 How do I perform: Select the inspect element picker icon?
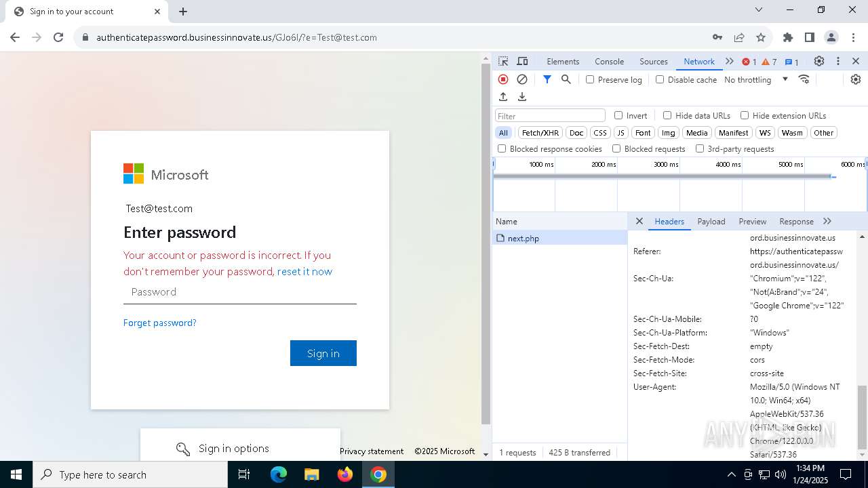(503, 61)
